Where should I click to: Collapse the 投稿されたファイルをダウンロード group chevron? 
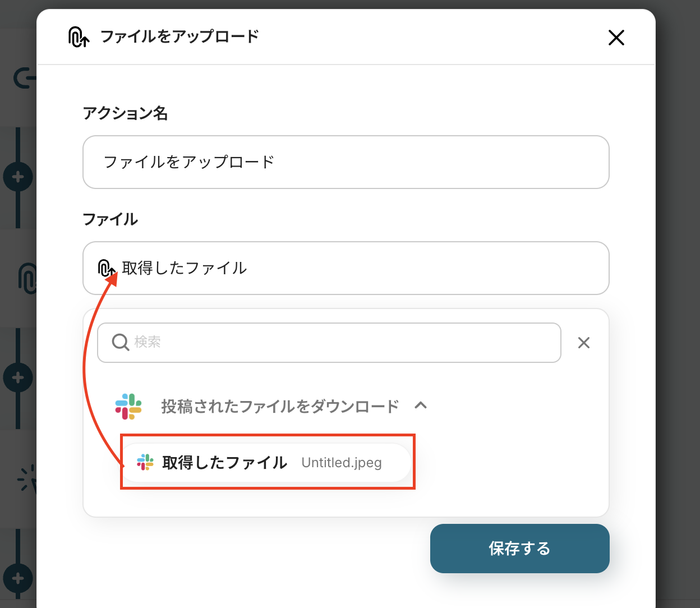click(421, 406)
